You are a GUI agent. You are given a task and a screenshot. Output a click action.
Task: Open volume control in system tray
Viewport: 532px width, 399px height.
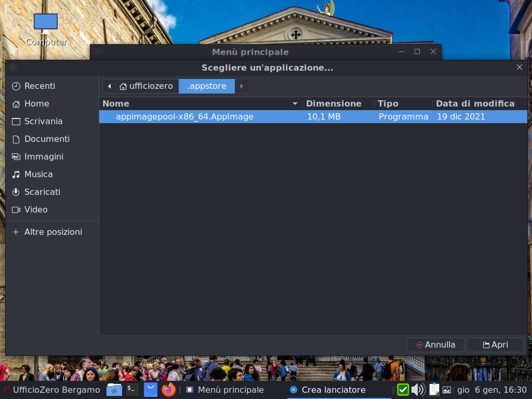click(x=417, y=390)
